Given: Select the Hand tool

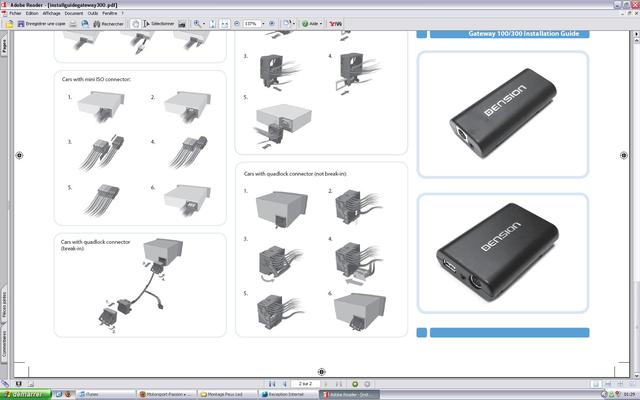Looking at the screenshot, I should (x=135, y=24).
